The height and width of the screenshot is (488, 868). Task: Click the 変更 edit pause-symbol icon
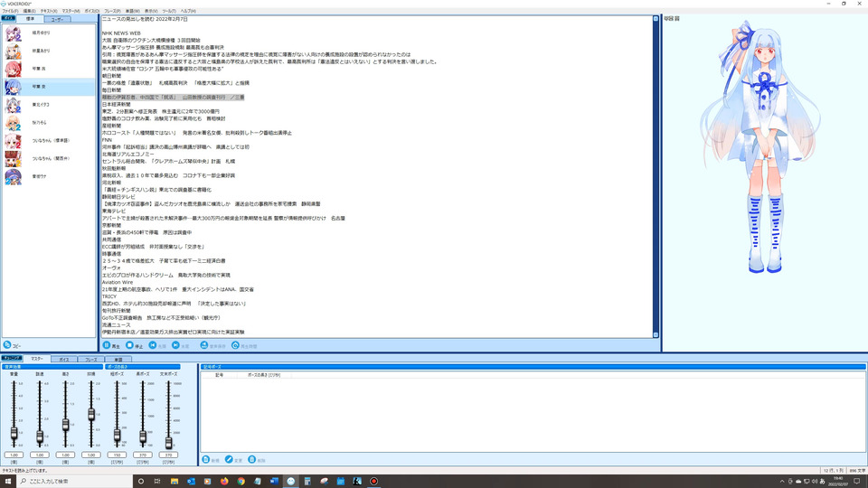coord(229,460)
